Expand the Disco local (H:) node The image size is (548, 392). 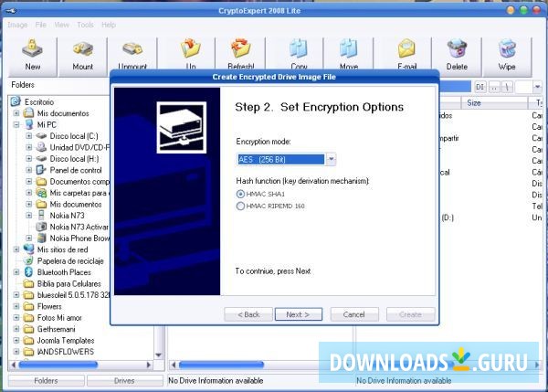pyautogui.click(x=29, y=159)
